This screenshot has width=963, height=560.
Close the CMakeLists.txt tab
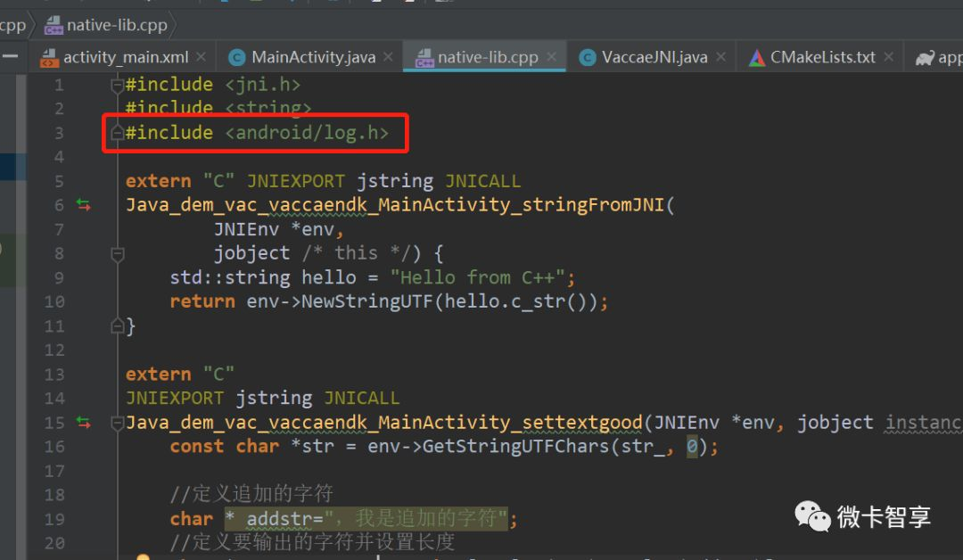point(888,57)
